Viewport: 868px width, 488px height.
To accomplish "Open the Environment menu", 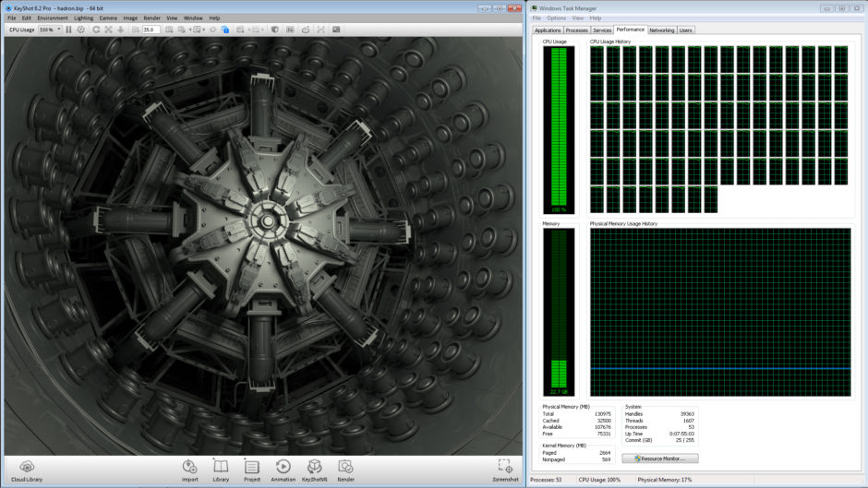I will click(x=52, y=18).
